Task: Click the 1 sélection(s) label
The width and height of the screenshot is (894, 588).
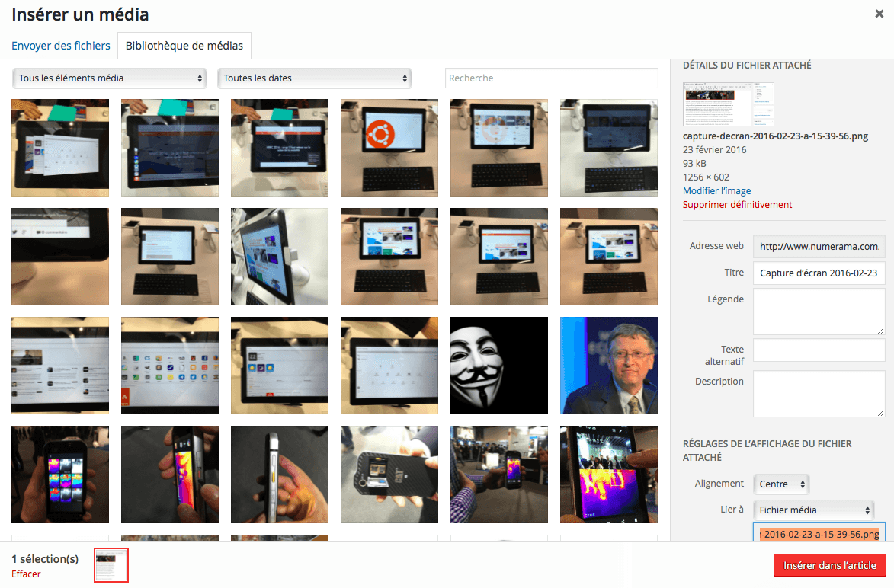Action: (45, 559)
